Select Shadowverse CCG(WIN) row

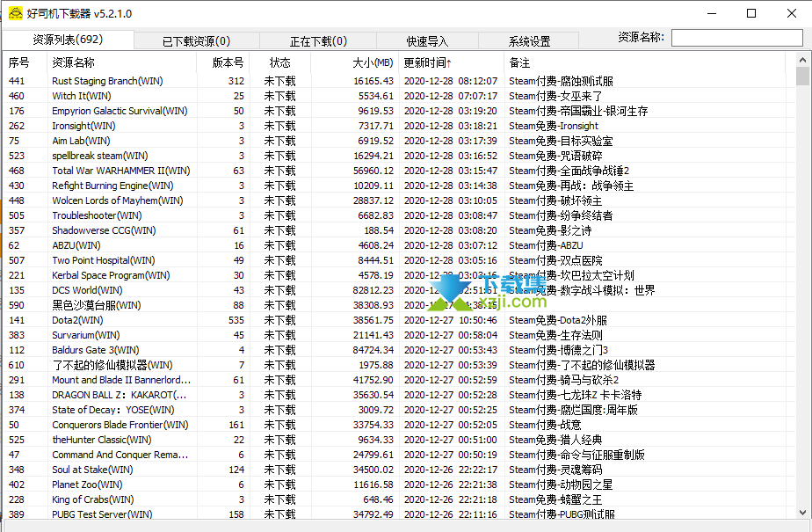[400, 230]
